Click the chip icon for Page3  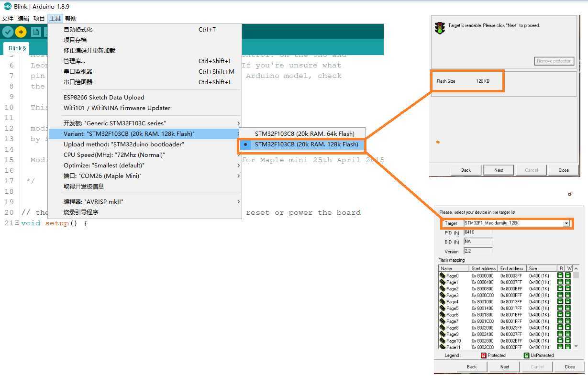click(x=443, y=295)
